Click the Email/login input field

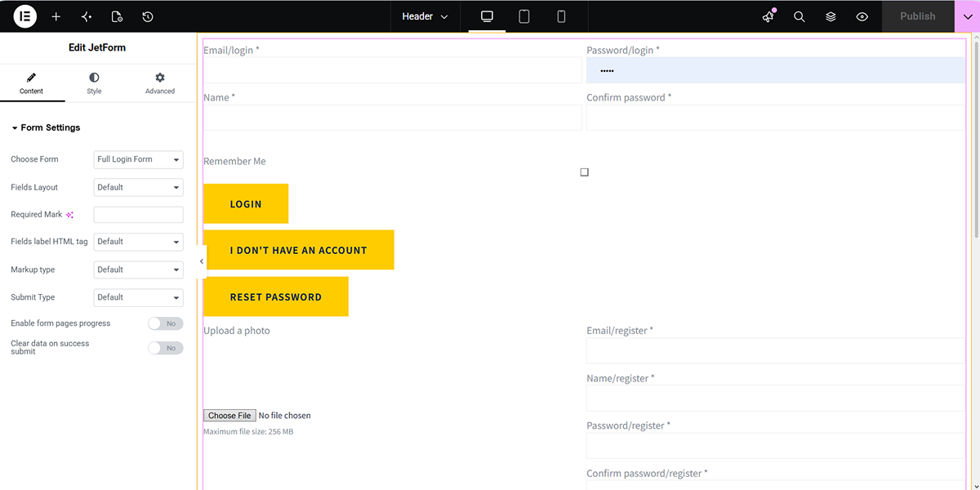393,70
